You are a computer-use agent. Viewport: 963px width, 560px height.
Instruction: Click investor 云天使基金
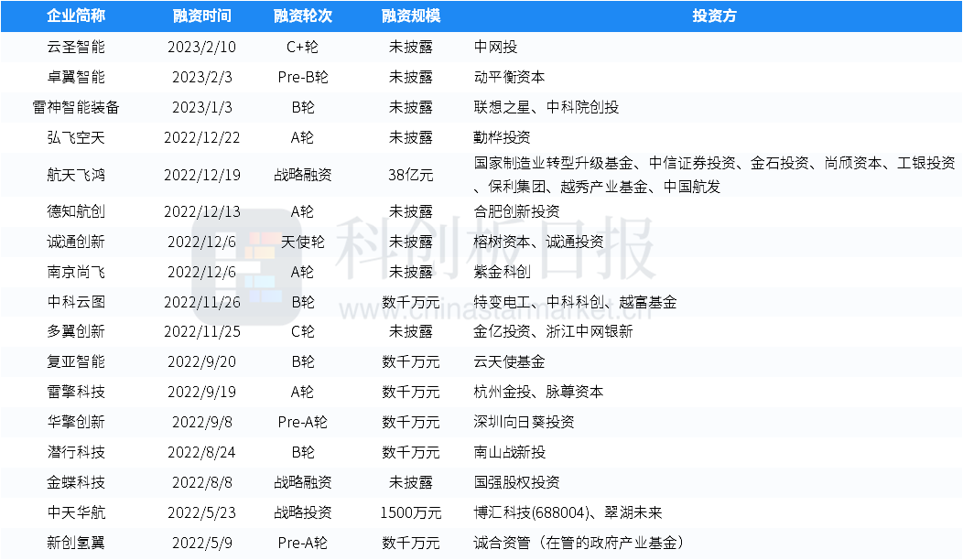[x=510, y=361]
